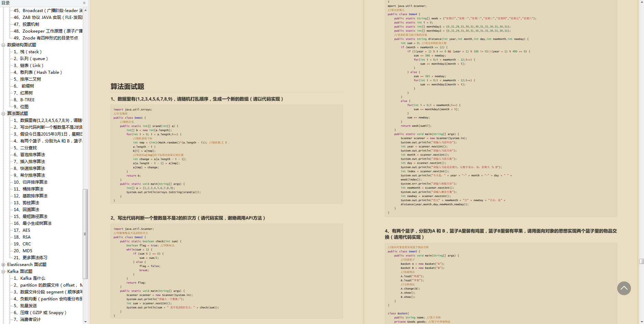Viewport: 644px width, 324px height.
Task: Select the 数据结构面试题 outline heading
Action: click(22, 45)
